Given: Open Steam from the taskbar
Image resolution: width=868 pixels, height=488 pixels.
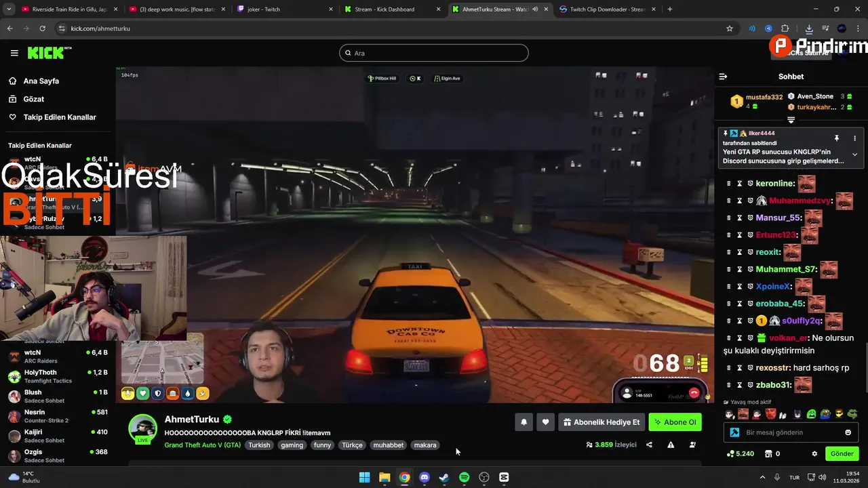Looking at the screenshot, I should (x=444, y=477).
